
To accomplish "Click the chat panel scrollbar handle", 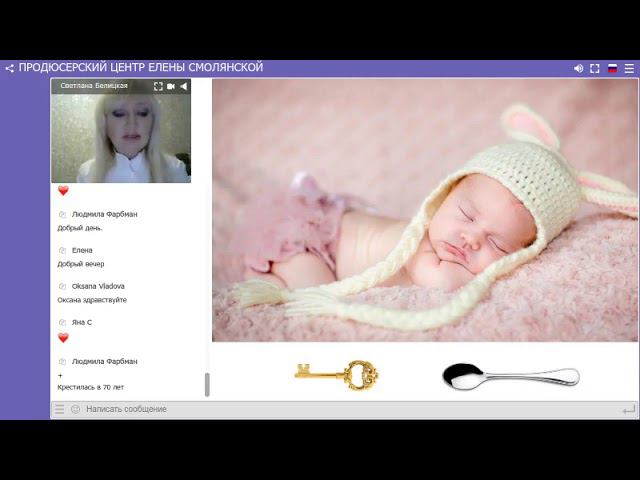I will (207, 384).
